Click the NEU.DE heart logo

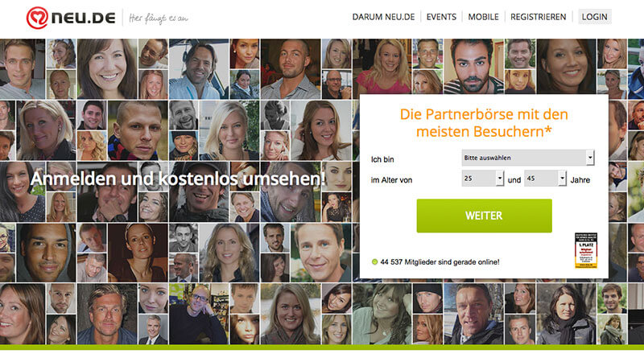coord(37,18)
